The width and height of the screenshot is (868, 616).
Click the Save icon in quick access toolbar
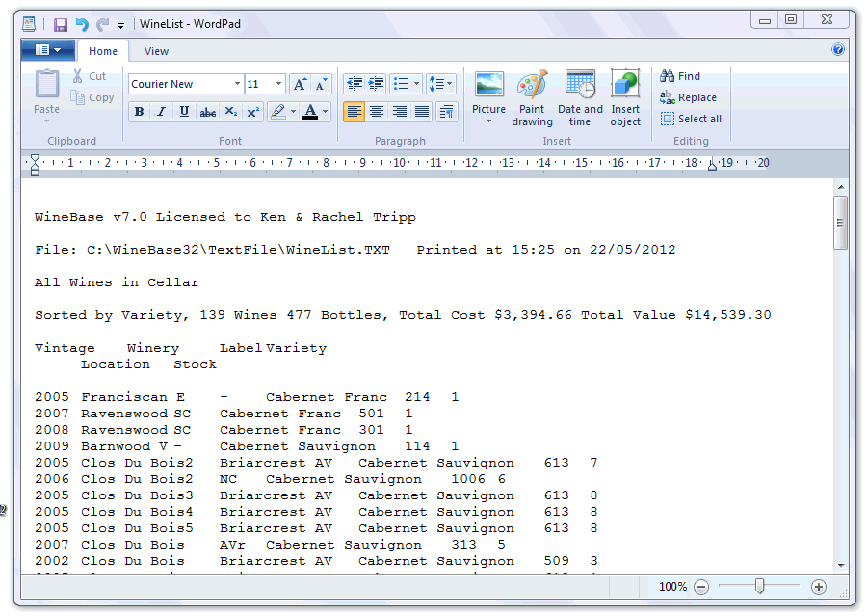pos(61,24)
